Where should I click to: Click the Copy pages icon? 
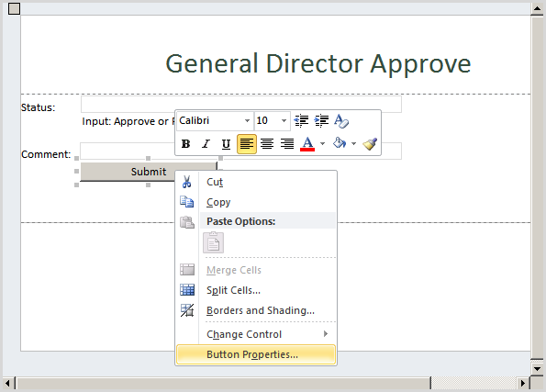point(186,202)
